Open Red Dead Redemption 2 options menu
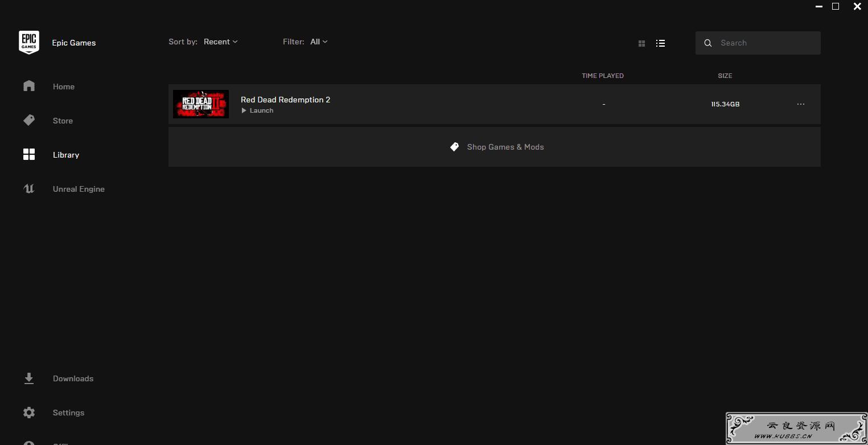This screenshot has width=868, height=445. tap(801, 104)
